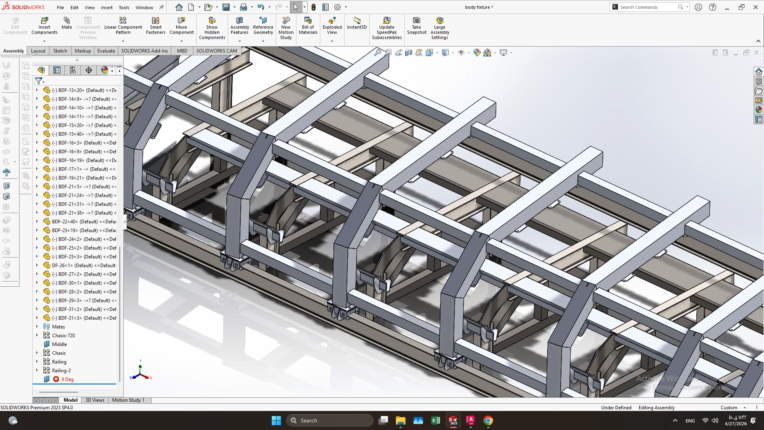Expand the BDF-17<1> component node
764x430 pixels.
click(37, 169)
